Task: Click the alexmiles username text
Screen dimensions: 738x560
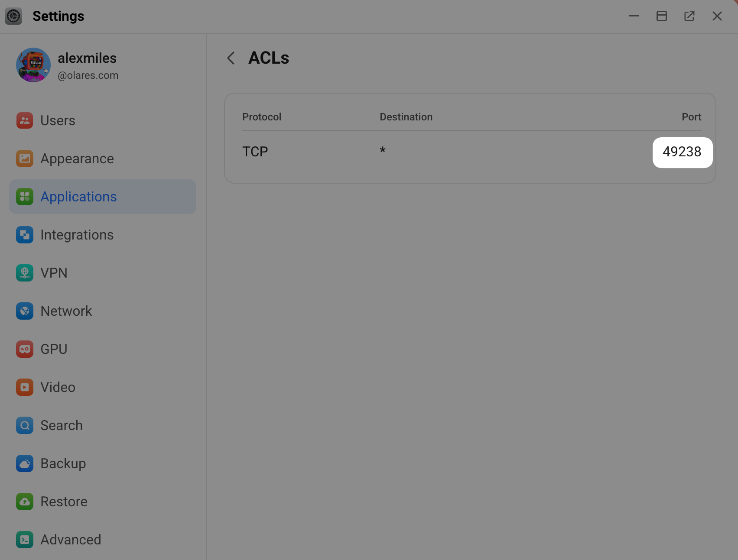Action: click(x=87, y=58)
